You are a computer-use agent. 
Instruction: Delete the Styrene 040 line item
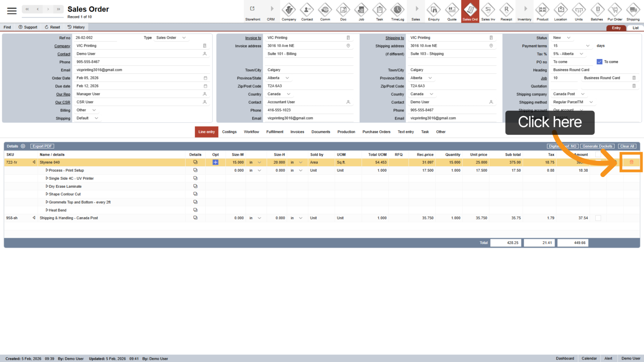click(x=631, y=162)
